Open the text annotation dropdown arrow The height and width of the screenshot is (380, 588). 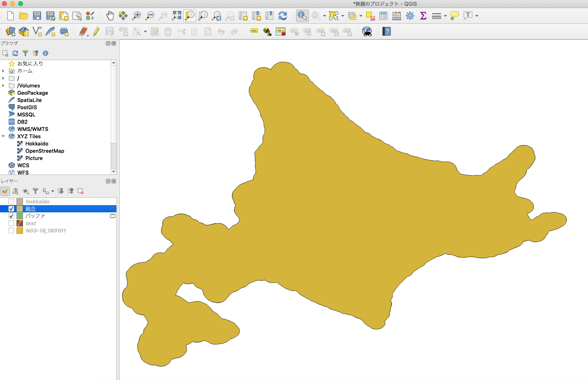coord(477,16)
